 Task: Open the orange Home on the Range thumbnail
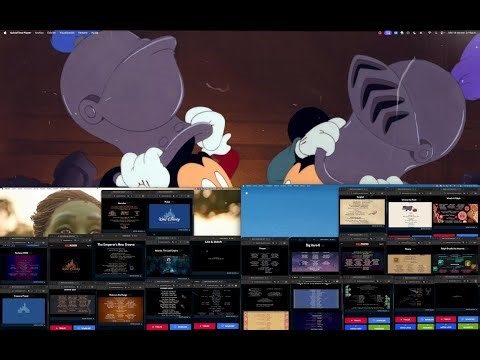pos(121,309)
